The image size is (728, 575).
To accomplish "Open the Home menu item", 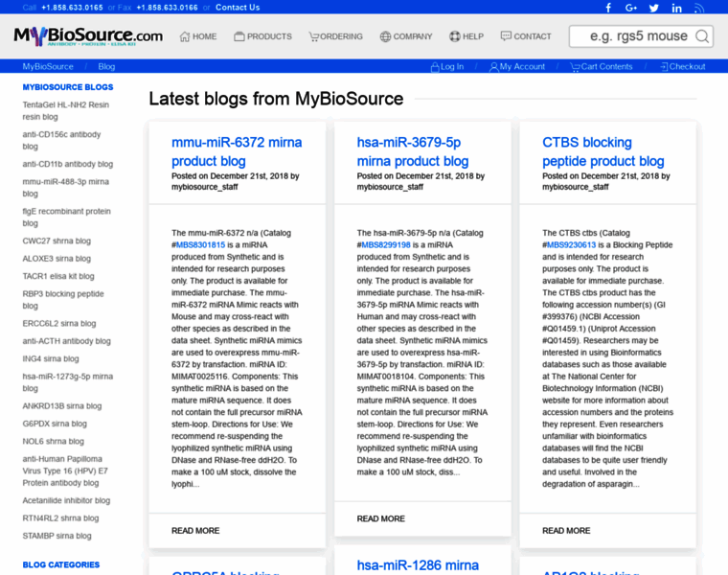I will (198, 36).
